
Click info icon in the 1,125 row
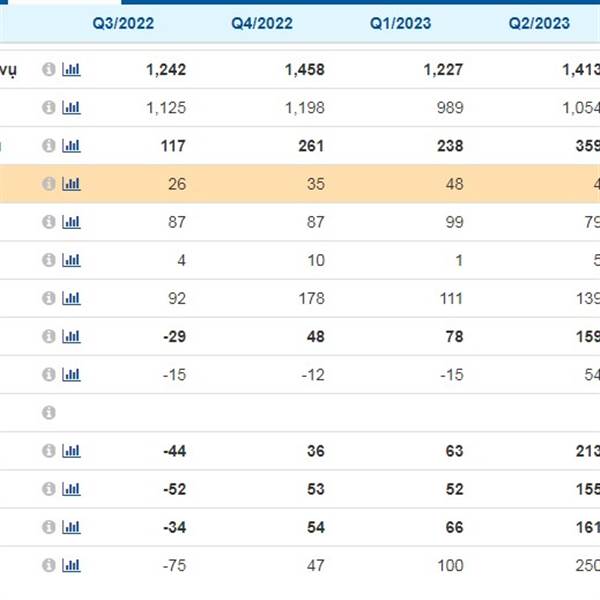(49, 108)
